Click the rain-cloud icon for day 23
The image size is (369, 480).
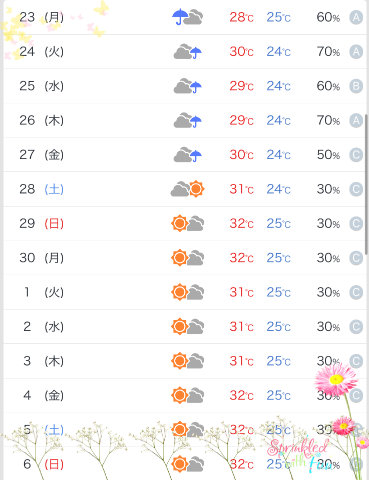[187, 17]
